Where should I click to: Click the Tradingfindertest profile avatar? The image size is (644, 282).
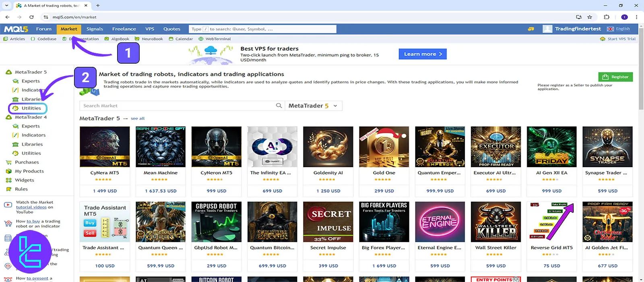coord(547,29)
